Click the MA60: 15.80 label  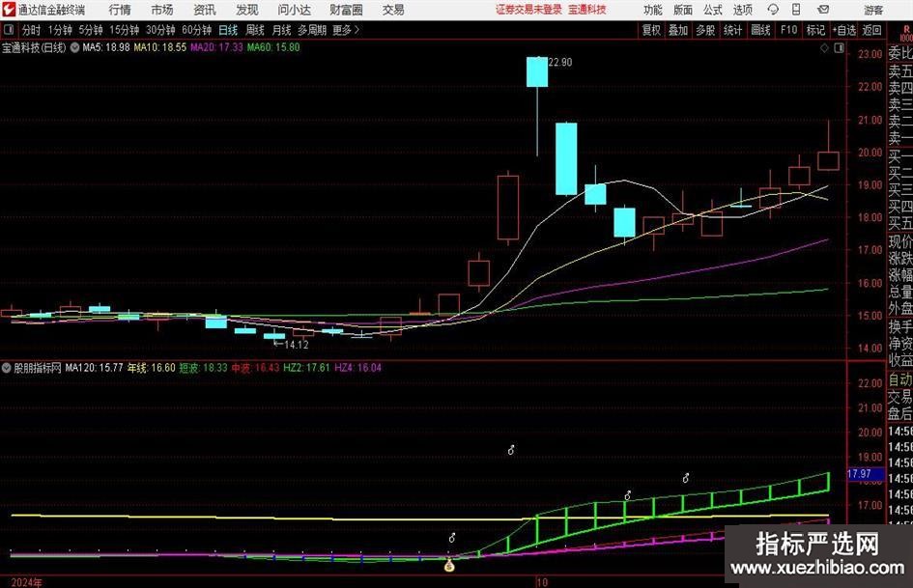(273, 47)
